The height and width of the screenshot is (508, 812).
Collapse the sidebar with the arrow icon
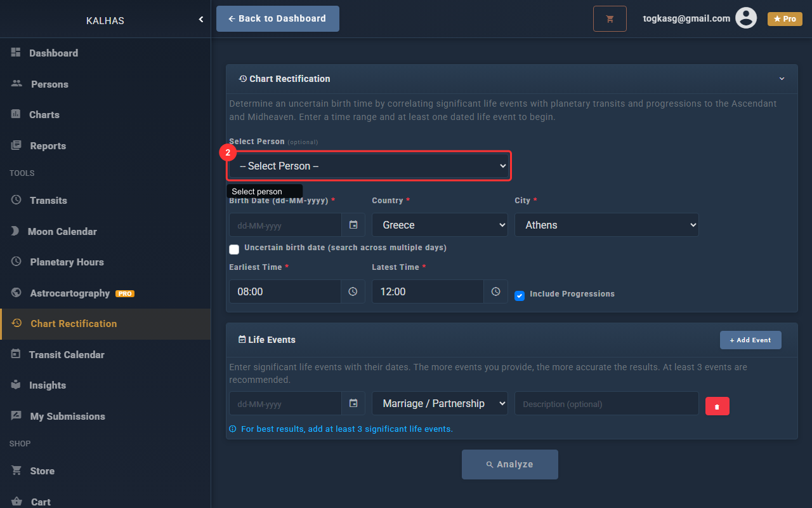pyautogui.click(x=201, y=20)
